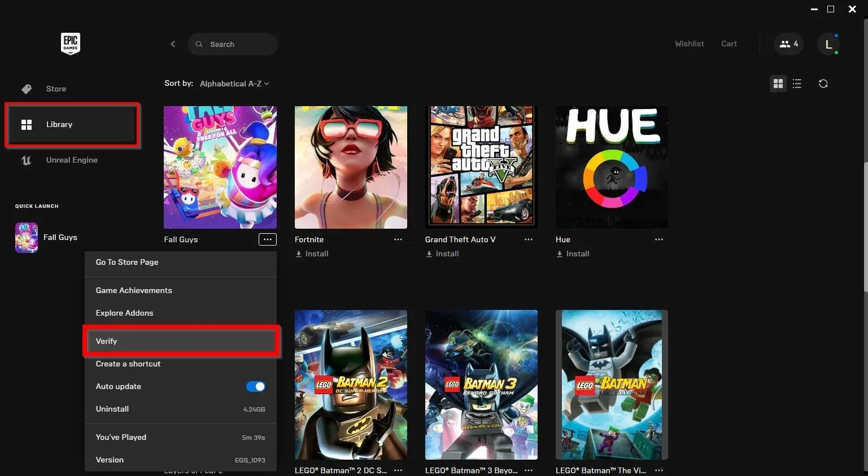Install Fortnite

click(x=312, y=254)
